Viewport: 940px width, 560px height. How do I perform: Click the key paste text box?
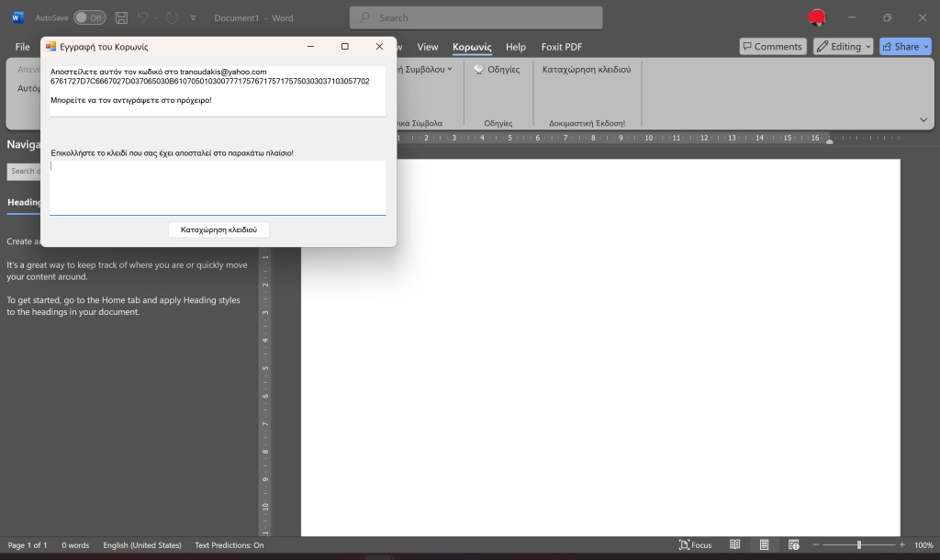coord(218,187)
